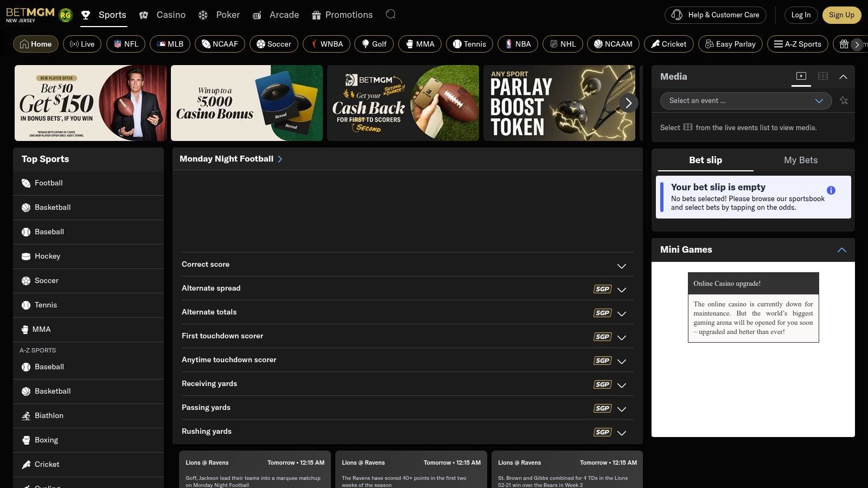Click the Sign Up button
Viewport: 868px width, 488px height.
(842, 15)
